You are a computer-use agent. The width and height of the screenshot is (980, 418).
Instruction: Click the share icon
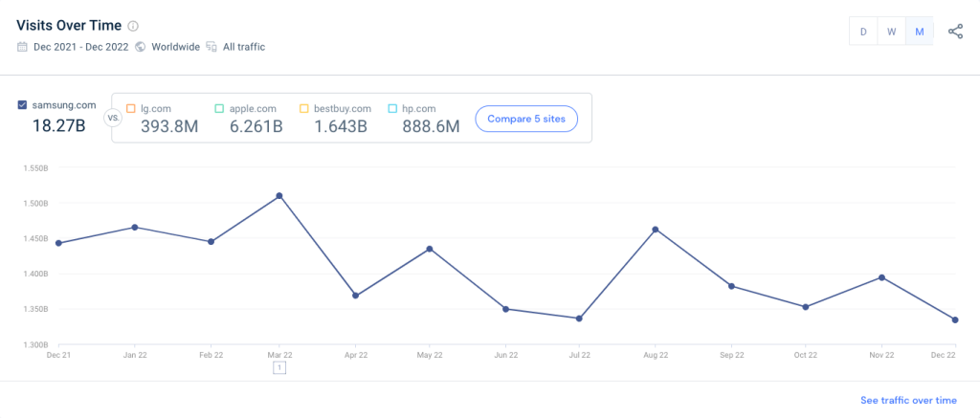955,32
